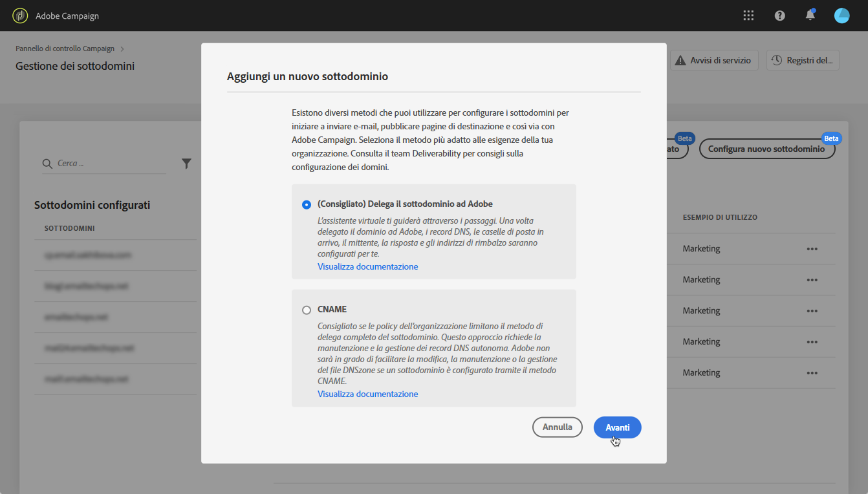
Task: Open more options for first Marketing row
Action: pyautogui.click(x=812, y=249)
